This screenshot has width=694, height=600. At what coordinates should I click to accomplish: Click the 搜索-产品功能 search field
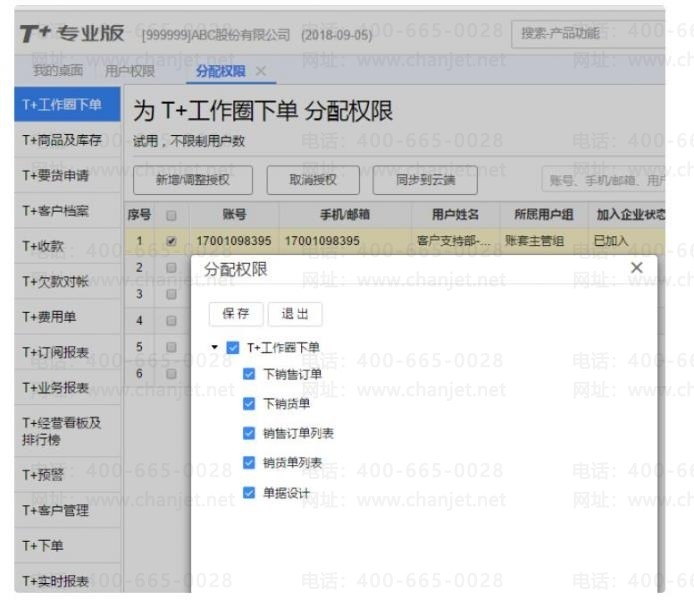pyautogui.click(x=588, y=34)
